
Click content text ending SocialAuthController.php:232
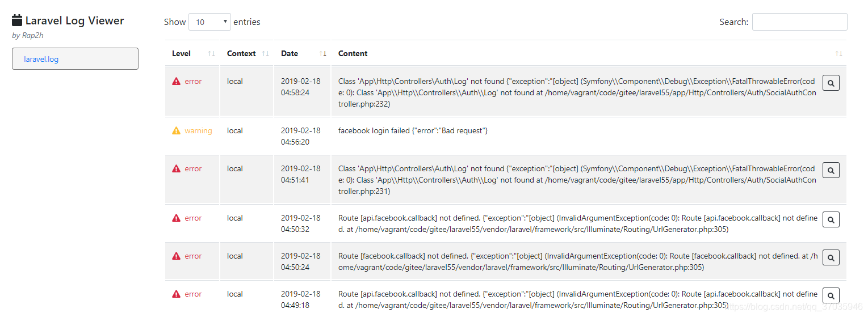(577, 92)
